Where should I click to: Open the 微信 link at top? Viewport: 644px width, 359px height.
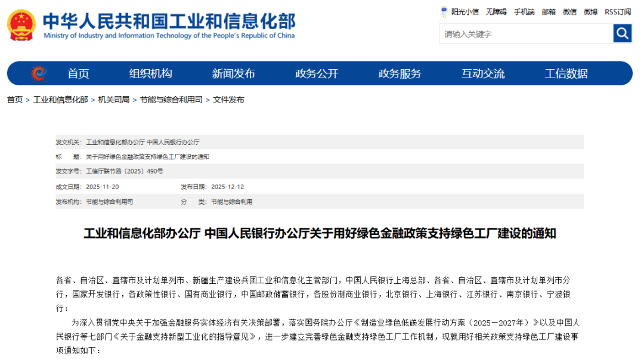pos(569,11)
